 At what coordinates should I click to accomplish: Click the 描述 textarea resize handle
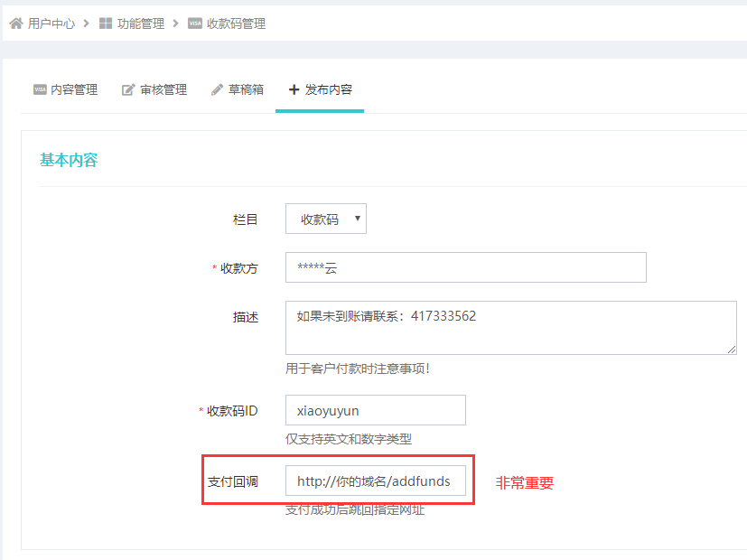point(732,350)
